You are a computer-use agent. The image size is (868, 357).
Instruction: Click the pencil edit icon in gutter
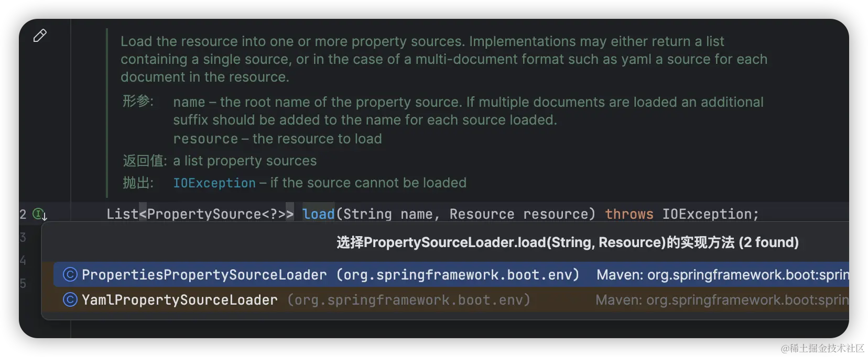40,36
